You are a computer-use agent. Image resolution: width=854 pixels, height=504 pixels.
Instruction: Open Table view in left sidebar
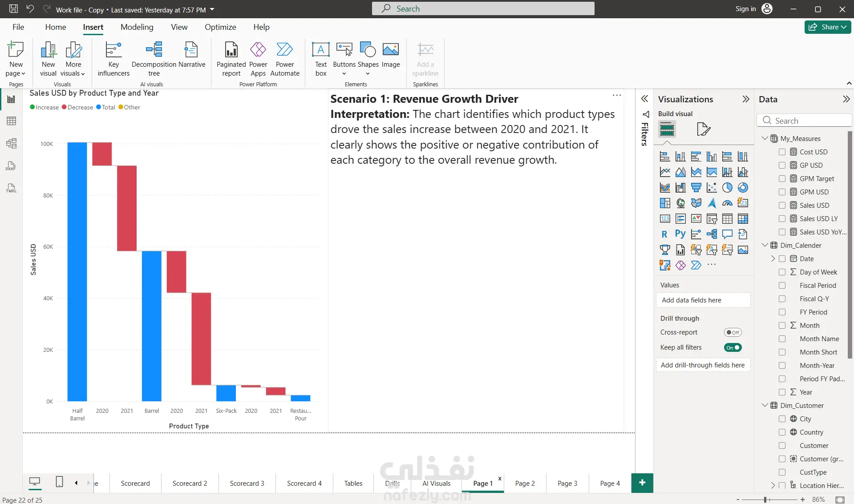(x=11, y=121)
